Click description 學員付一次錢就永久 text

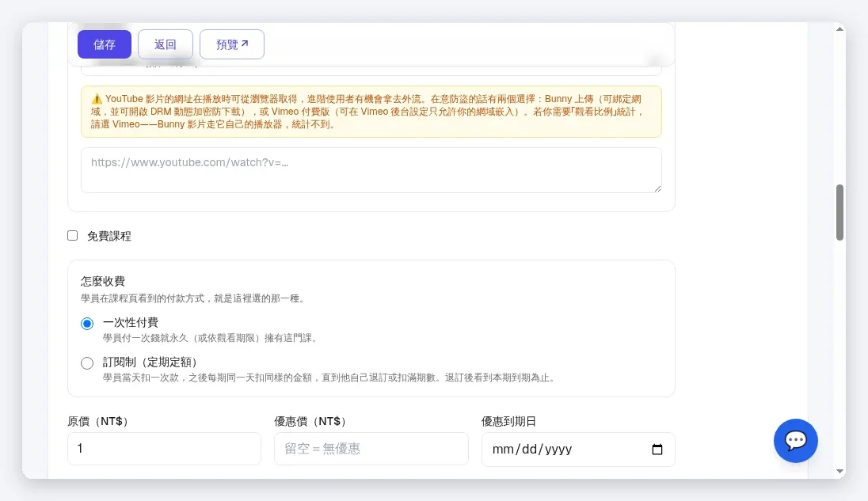pyautogui.click(x=212, y=338)
